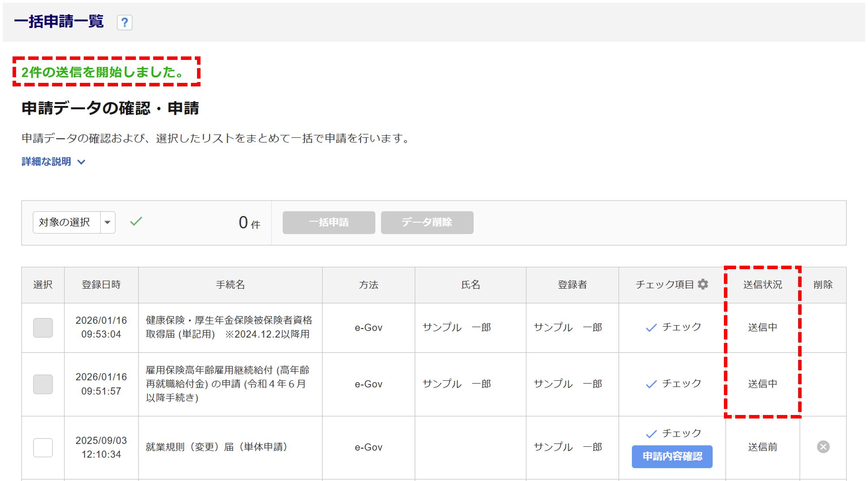Screen dimensions: 868x481
Task: Click the 対象の選択 dropdown arrow
Action: [x=108, y=222]
